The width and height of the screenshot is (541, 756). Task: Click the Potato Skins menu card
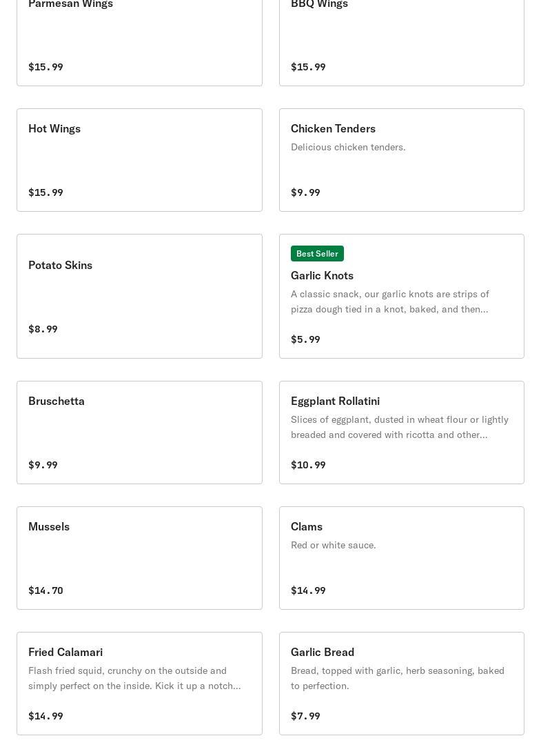139,296
